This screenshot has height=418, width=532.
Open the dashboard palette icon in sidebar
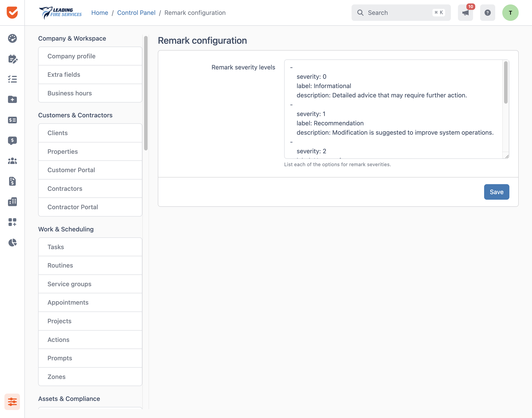[x=12, y=38]
